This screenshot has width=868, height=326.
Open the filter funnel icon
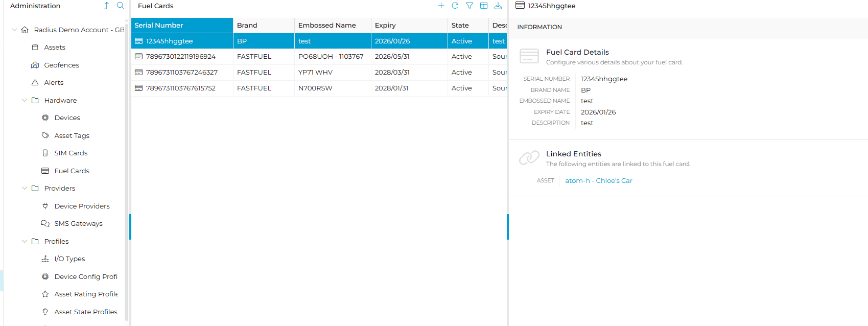pyautogui.click(x=469, y=6)
